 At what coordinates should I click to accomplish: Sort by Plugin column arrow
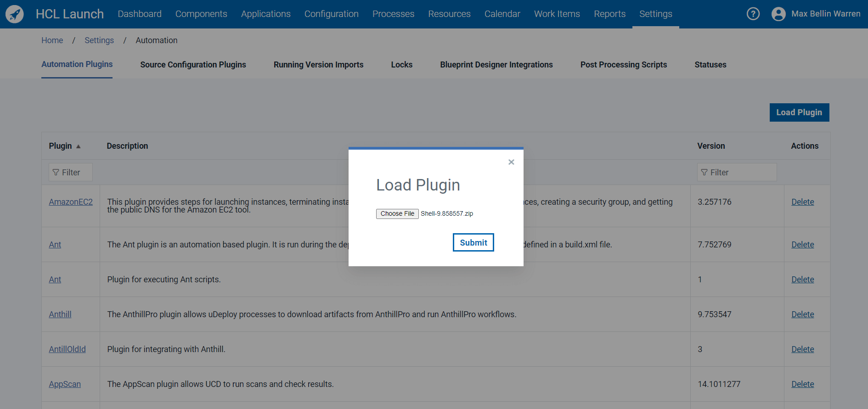[79, 146]
